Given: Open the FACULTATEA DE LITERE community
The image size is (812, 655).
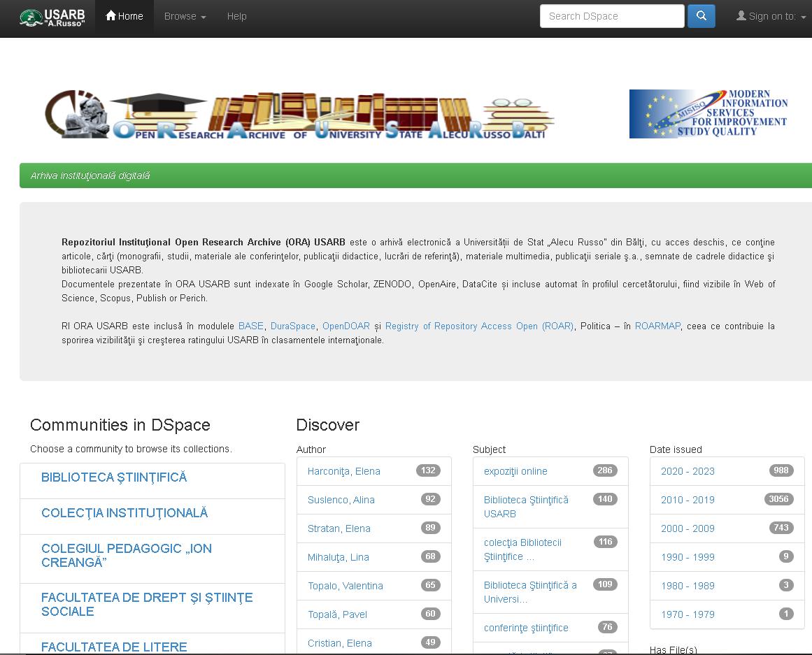Looking at the screenshot, I should (x=114, y=647).
